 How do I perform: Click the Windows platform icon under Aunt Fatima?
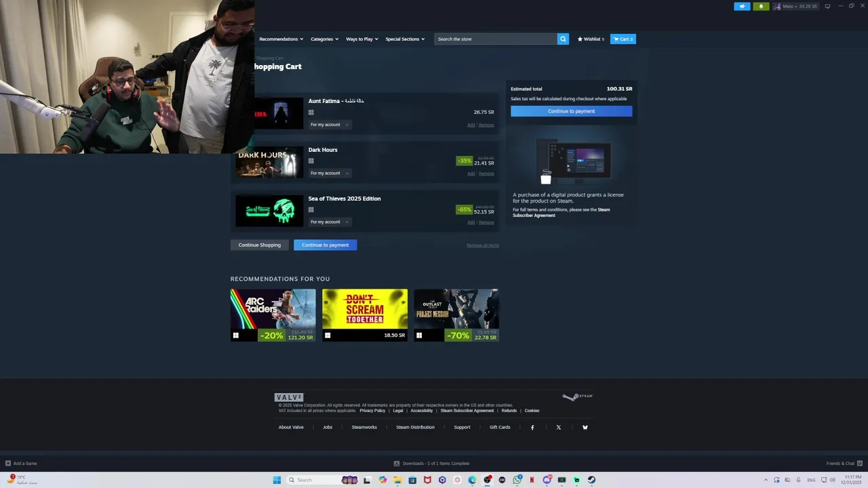311,113
